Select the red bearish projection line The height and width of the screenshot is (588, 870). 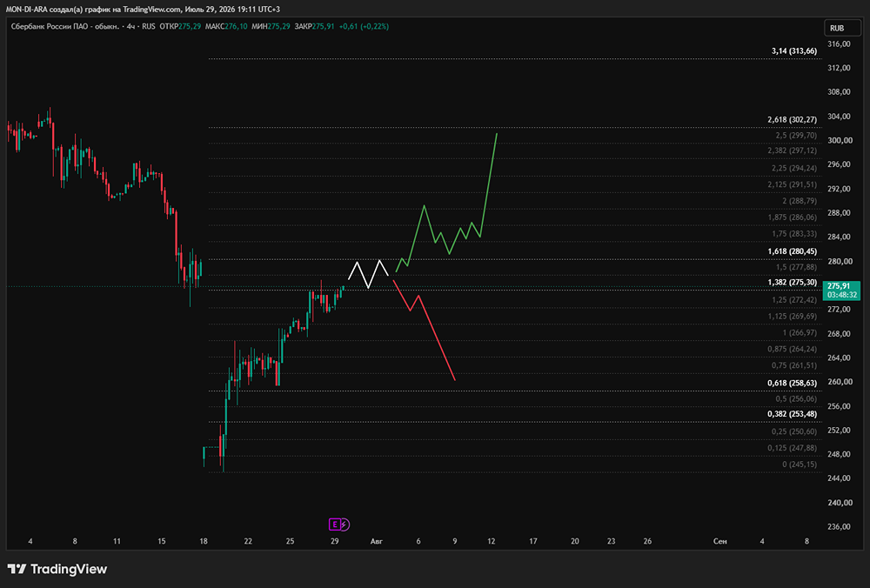[425, 330]
